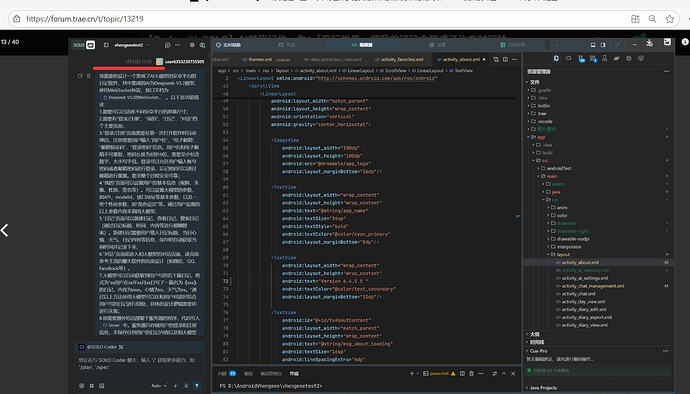Open the browser apps grid icon
Screen dimensions: 690x394
[635, 19]
